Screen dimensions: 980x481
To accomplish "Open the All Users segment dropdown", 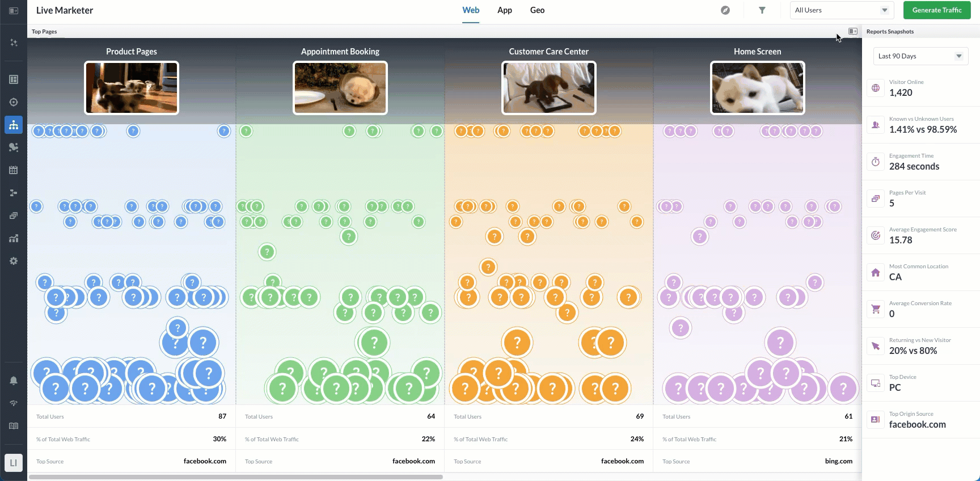I will (842, 10).
